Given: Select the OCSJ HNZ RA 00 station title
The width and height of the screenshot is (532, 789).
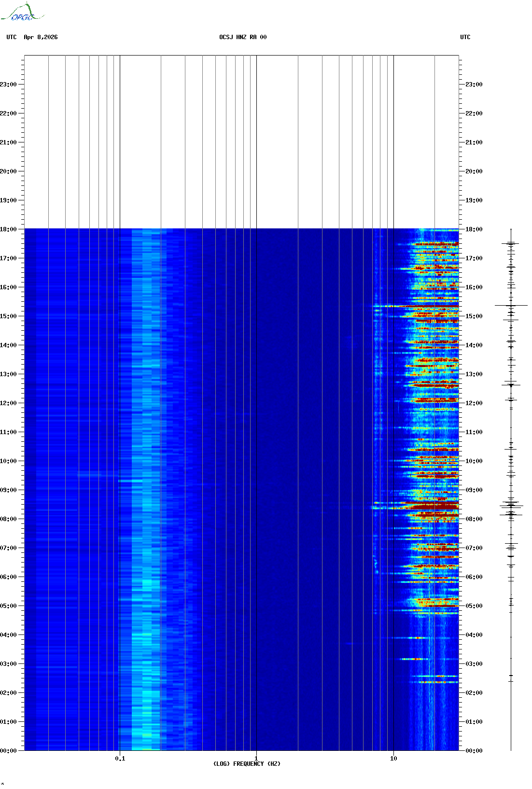Looking at the screenshot, I should (x=243, y=37).
